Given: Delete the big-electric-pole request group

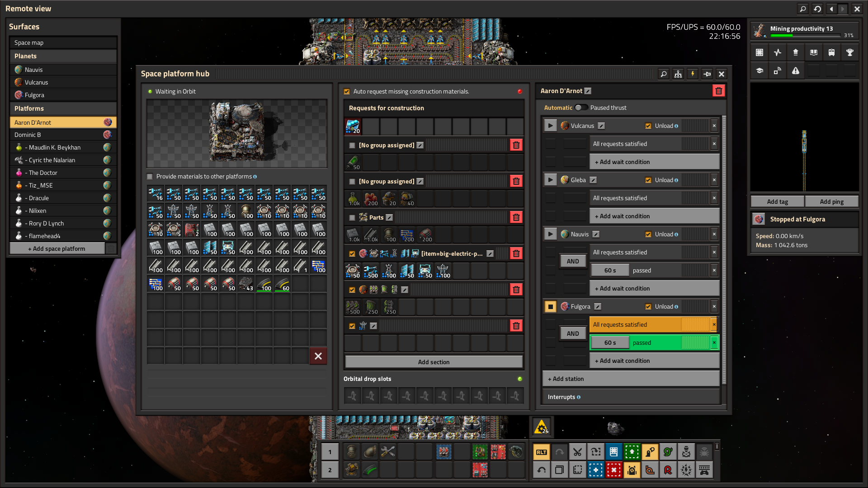Looking at the screenshot, I should 516,253.
